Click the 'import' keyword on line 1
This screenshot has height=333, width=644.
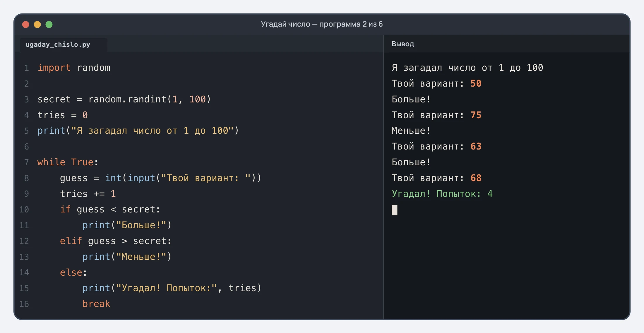[54, 68]
